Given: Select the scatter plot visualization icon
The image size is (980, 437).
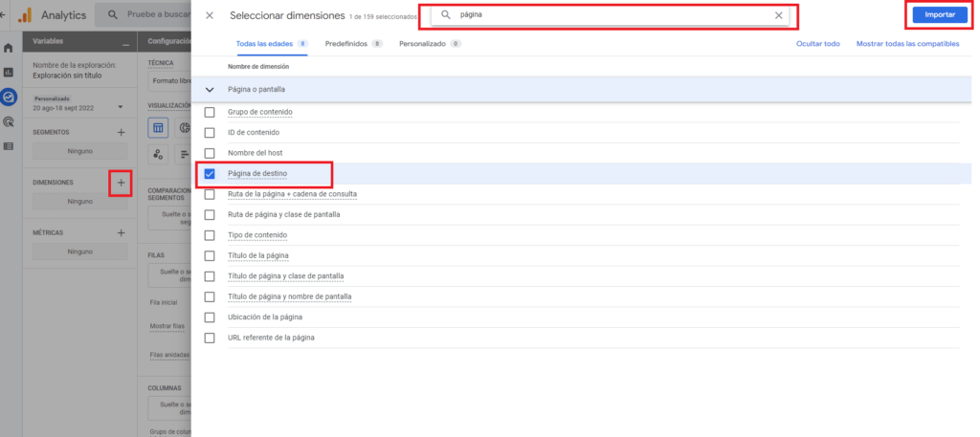Looking at the screenshot, I should 158,154.
